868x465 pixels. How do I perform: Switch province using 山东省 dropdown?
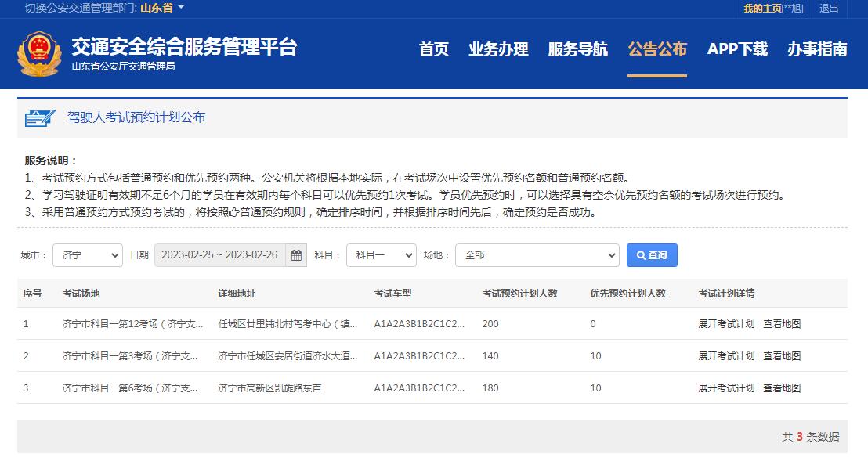pos(162,8)
